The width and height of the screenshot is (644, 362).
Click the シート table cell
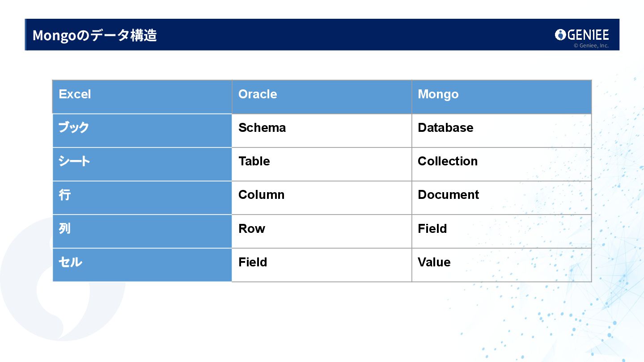pos(142,164)
